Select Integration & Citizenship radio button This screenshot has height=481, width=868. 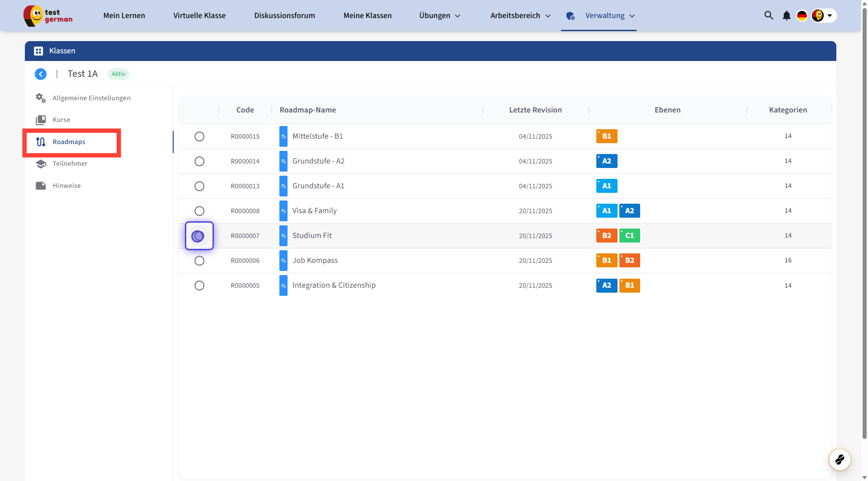click(x=199, y=285)
